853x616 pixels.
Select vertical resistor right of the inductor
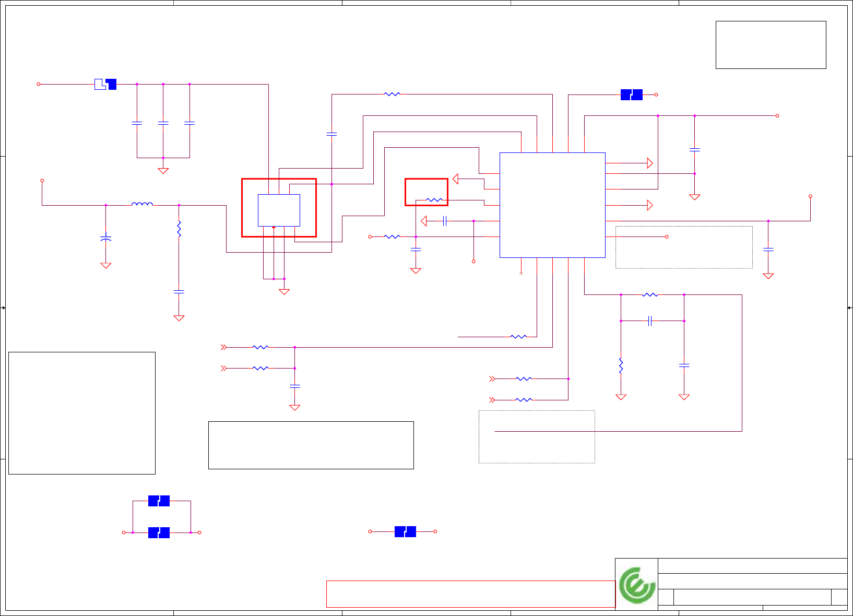[x=179, y=229]
